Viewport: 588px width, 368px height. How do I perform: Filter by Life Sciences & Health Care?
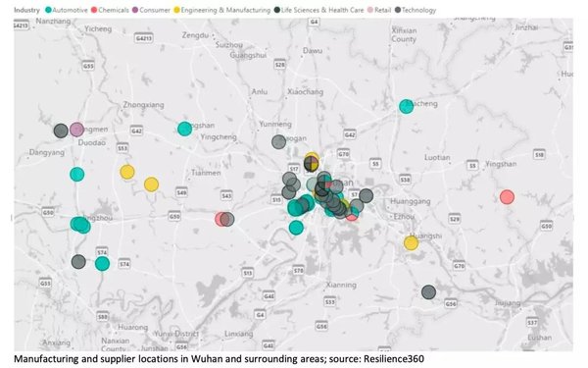point(318,10)
